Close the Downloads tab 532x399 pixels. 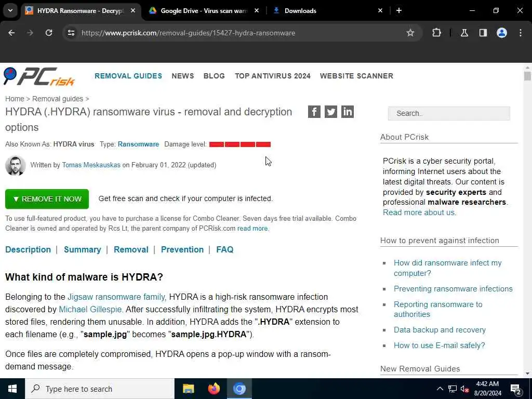coord(380,10)
